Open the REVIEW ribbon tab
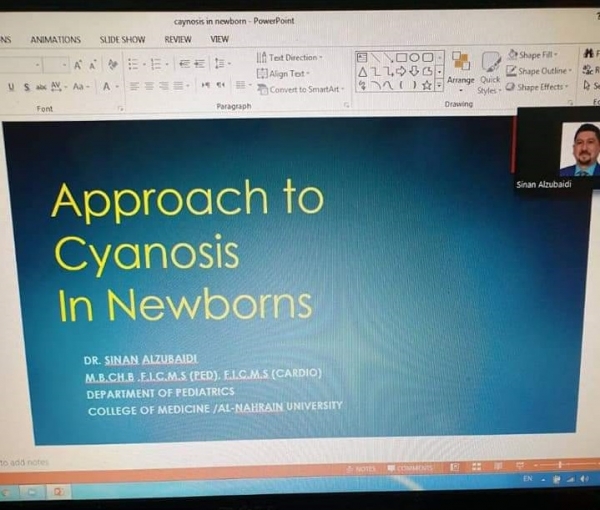 click(x=178, y=39)
